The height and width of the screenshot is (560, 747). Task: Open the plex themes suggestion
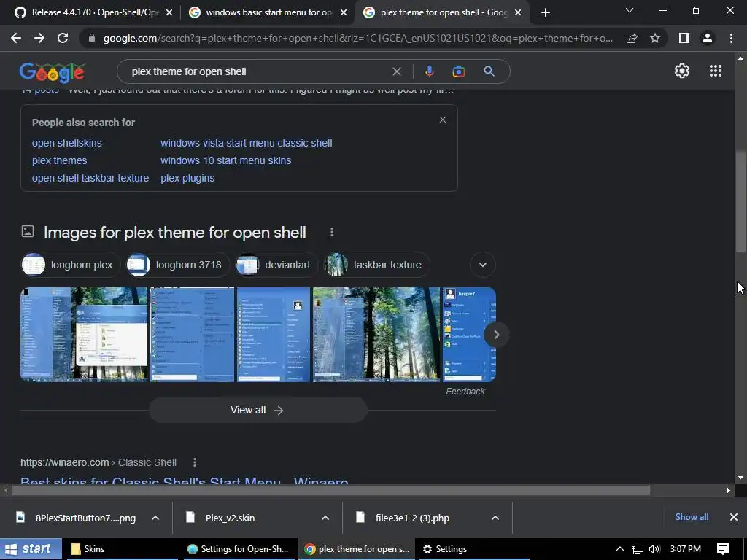[60, 160]
